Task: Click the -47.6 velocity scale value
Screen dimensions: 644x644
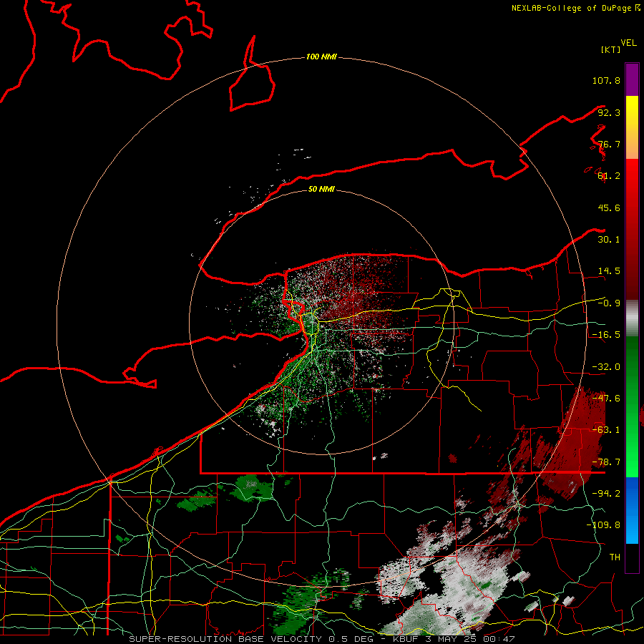Action: (606, 399)
